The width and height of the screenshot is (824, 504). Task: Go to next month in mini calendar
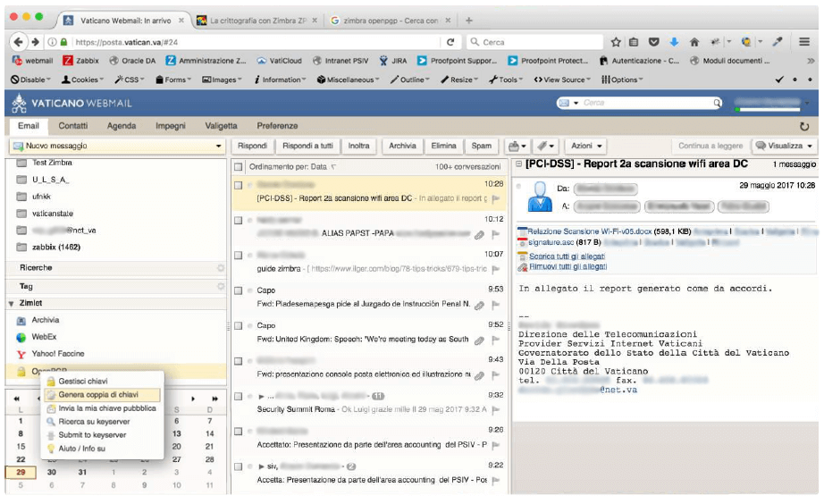(x=193, y=399)
